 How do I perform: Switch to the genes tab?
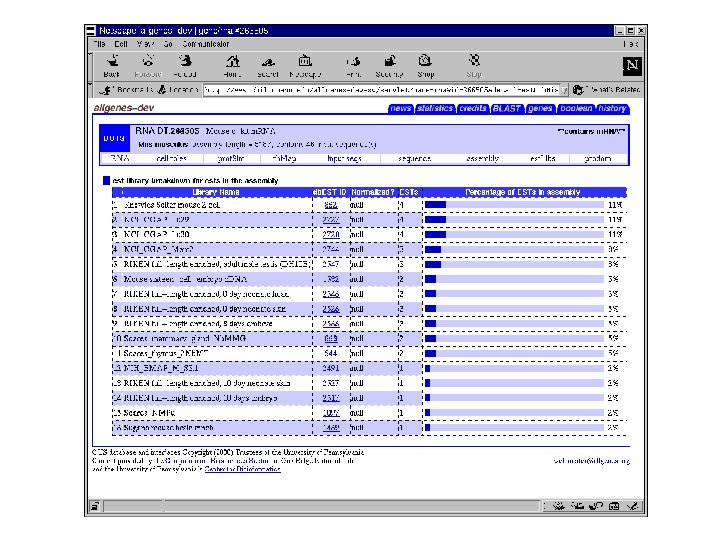click(540, 108)
